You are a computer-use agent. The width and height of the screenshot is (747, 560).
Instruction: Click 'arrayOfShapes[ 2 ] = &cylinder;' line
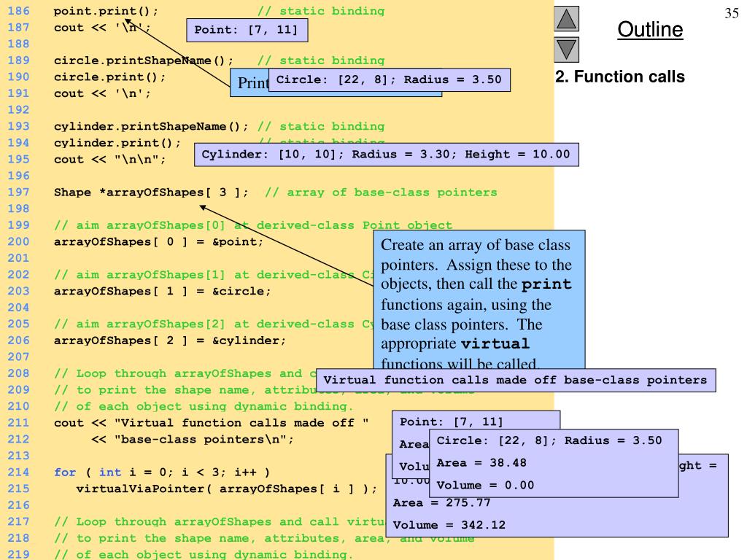[169, 341]
